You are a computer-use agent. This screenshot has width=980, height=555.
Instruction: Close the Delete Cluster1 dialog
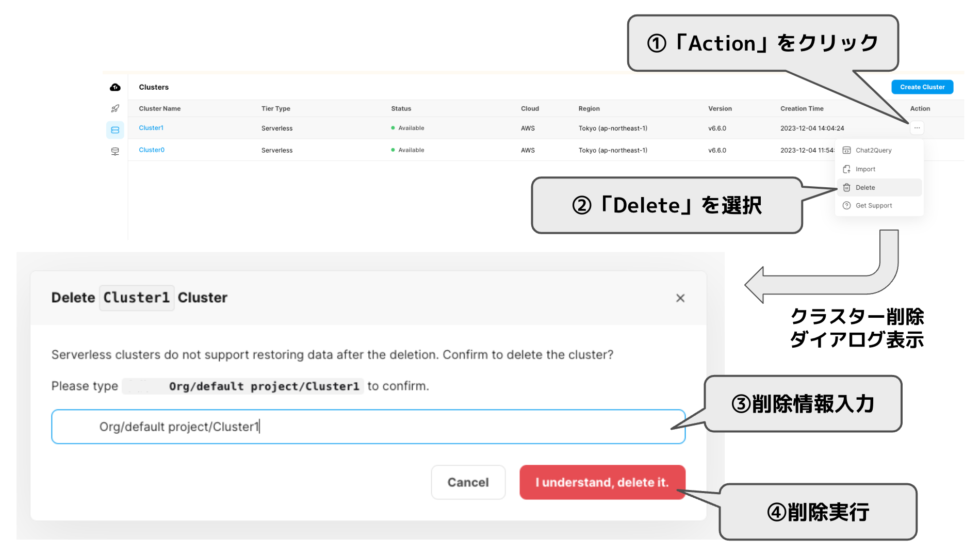pos(680,298)
